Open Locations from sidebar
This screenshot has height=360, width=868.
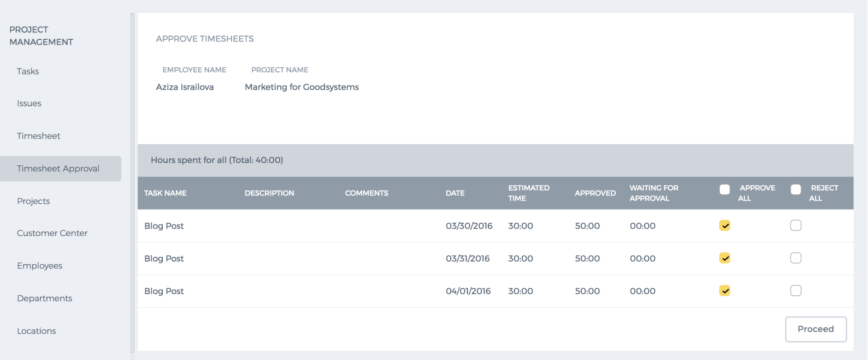pyautogui.click(x=37, y=331)
